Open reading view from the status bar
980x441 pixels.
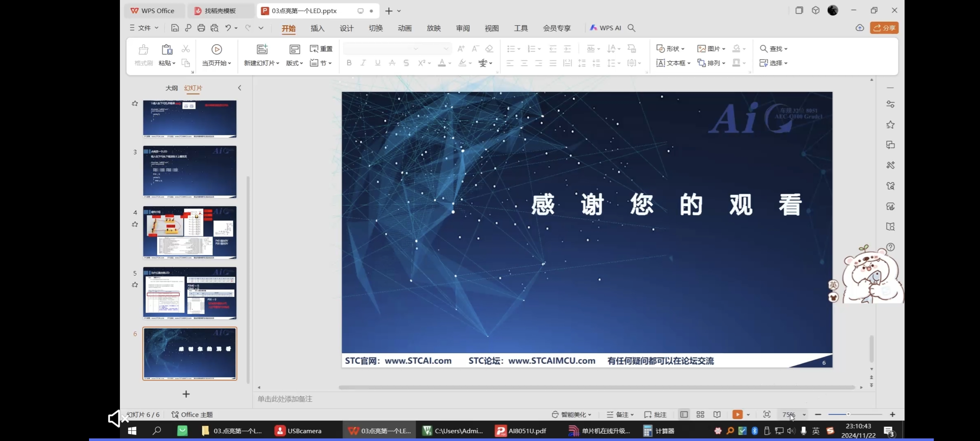tap(717, 415)
